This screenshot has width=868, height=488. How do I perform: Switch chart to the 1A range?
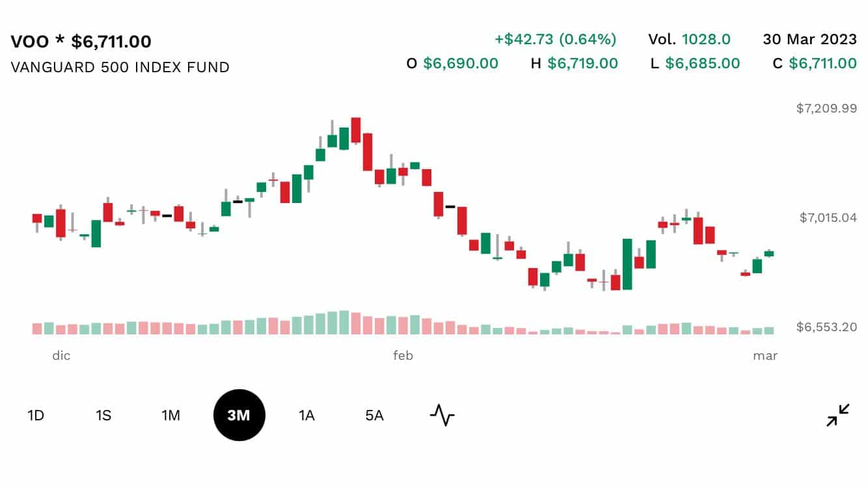coord(306,415)
